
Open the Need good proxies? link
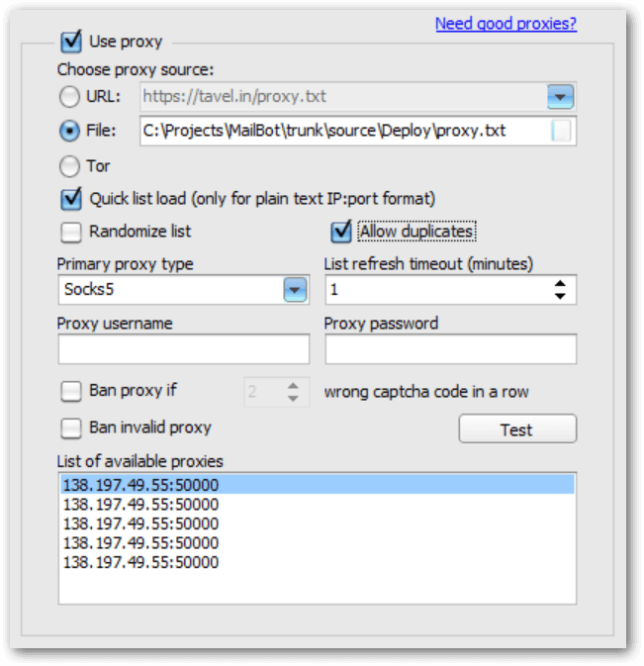coord(506,24)
